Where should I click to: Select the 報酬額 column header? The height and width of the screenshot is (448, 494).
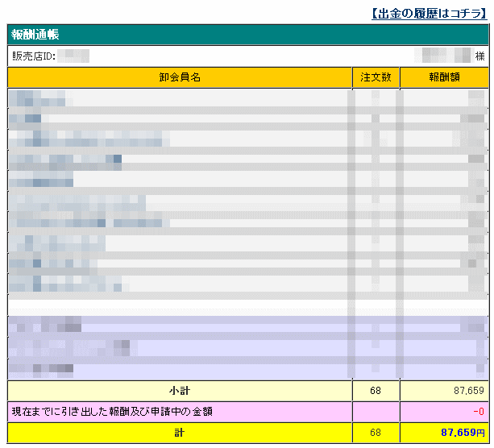pos(444,77)
